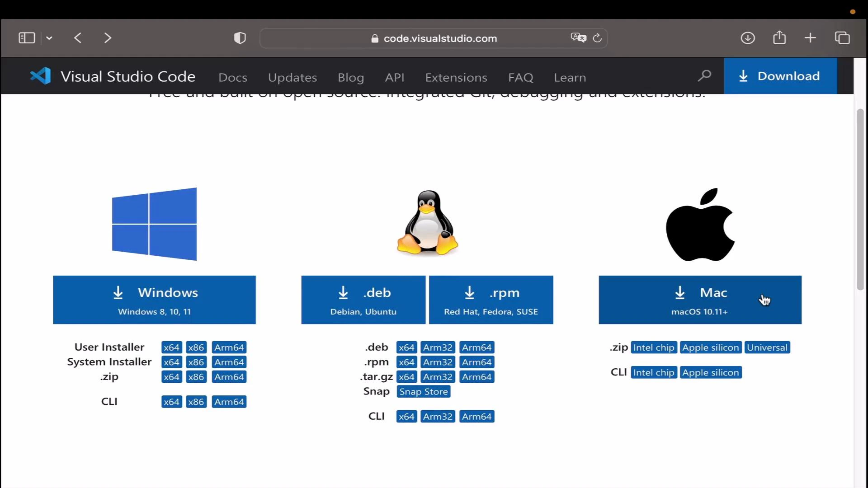Viewport: 868px width, 488px height.
Task: Open the Docs menu item
Action: (x=233, y=77)
